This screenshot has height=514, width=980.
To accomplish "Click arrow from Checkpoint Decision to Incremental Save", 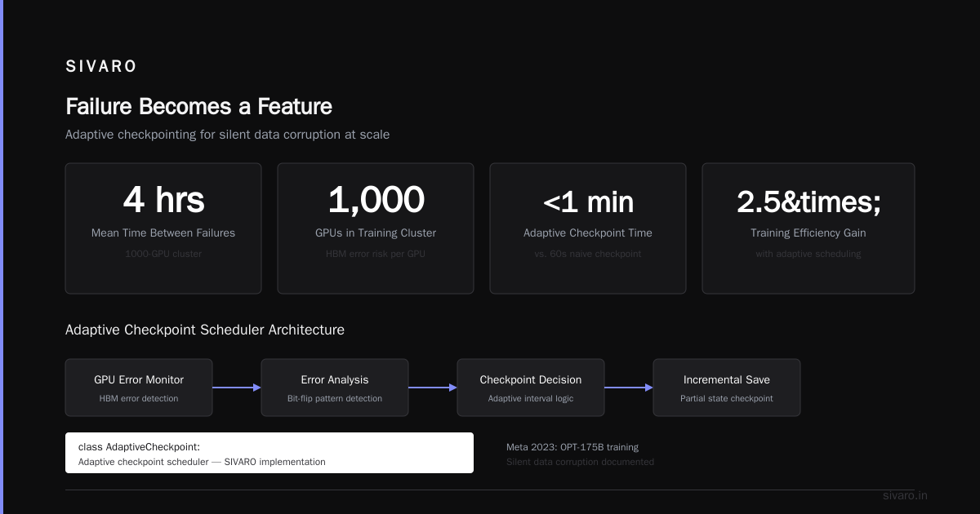I will [x=629, y=388].
